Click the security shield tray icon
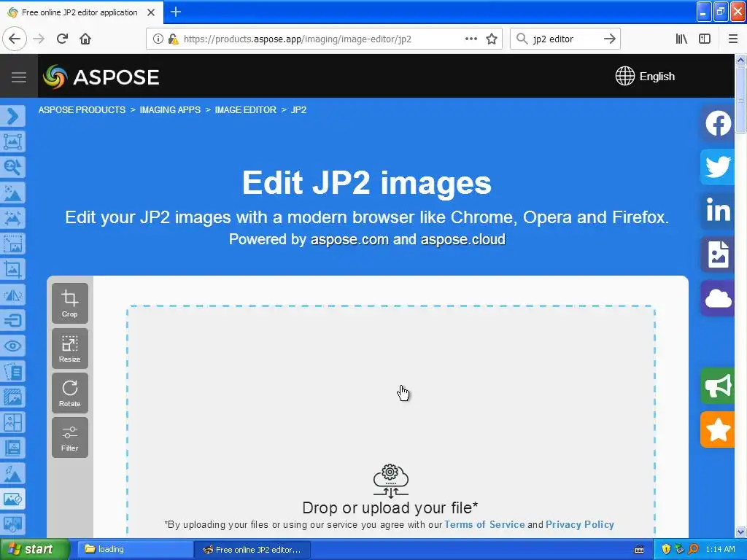Screen dimensions: 747x560 pos(666,550)
